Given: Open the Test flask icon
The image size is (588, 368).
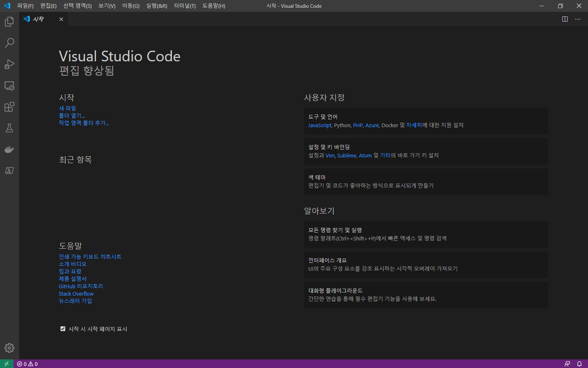Looking at the screenshot, I should click(x=9, y=128).
